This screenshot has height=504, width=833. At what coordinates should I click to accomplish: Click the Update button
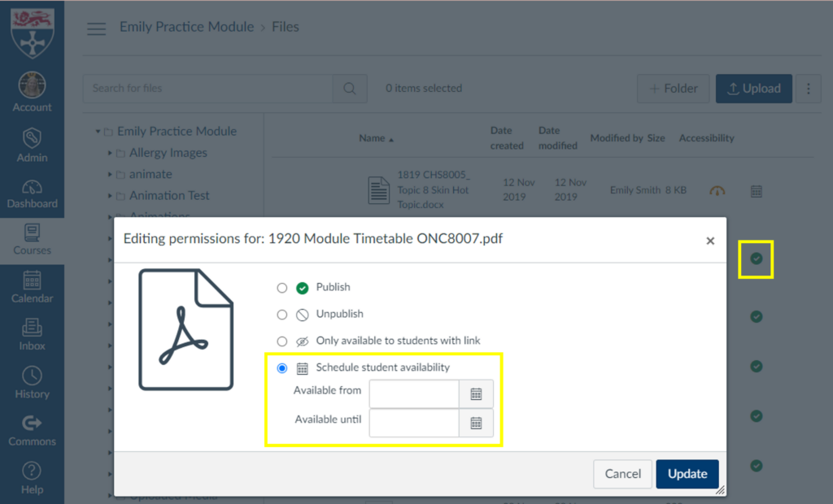[687, 474]
